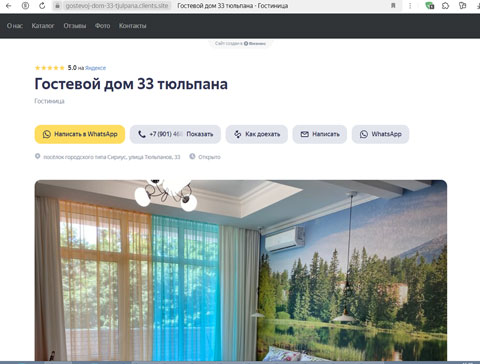
Task: Click the site URL in the address bar
Action: [x=117, y=6]
